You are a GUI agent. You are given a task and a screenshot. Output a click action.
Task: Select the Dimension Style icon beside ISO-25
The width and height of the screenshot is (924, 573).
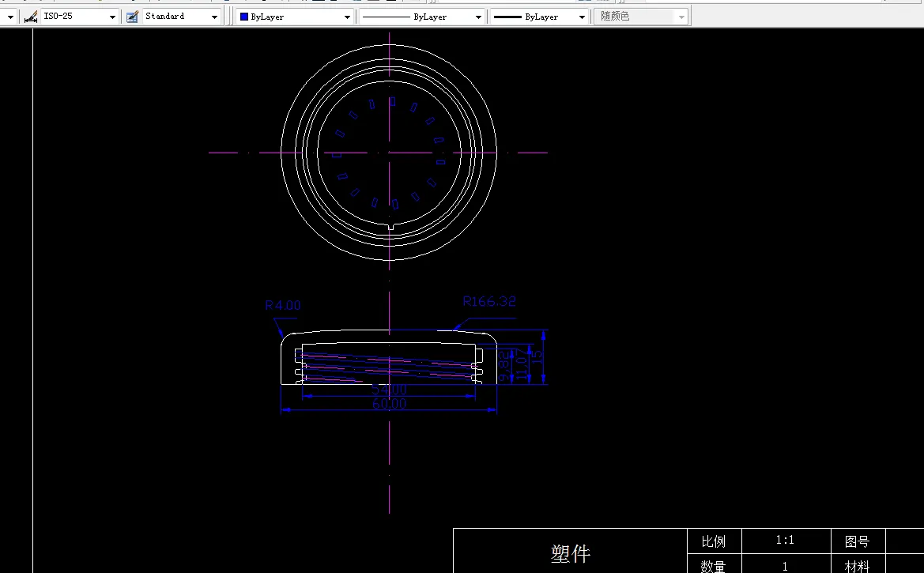click(32, 15)
